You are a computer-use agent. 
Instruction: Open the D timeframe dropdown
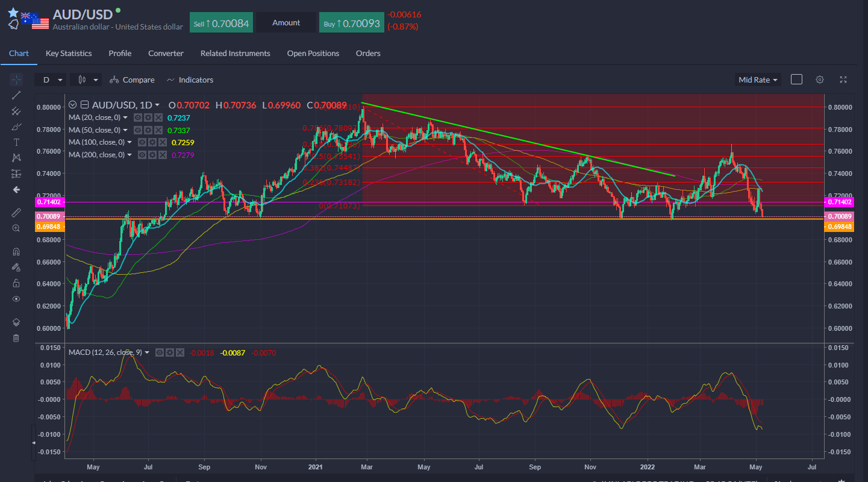(x=51, y=80)
